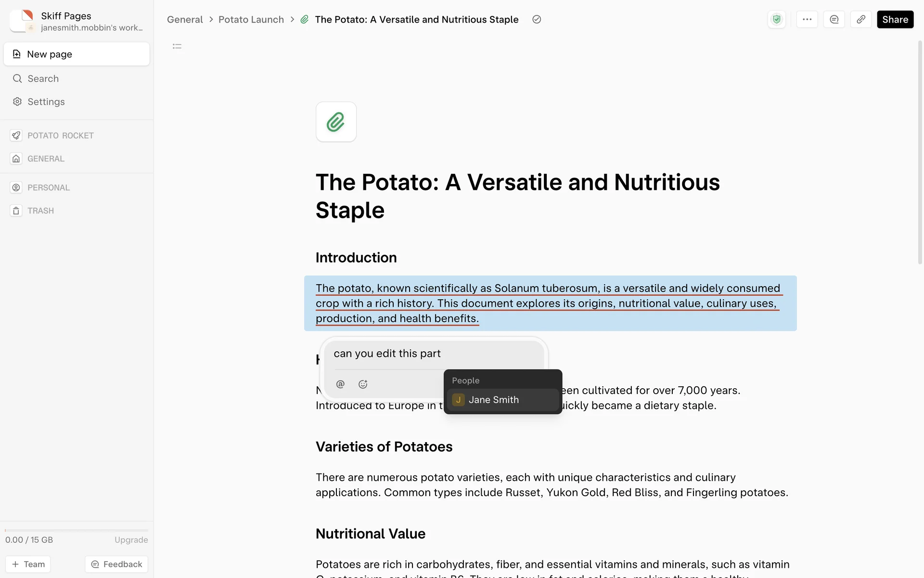
Task: Click the paperclip page icon above title
Action: click(336, 122)
